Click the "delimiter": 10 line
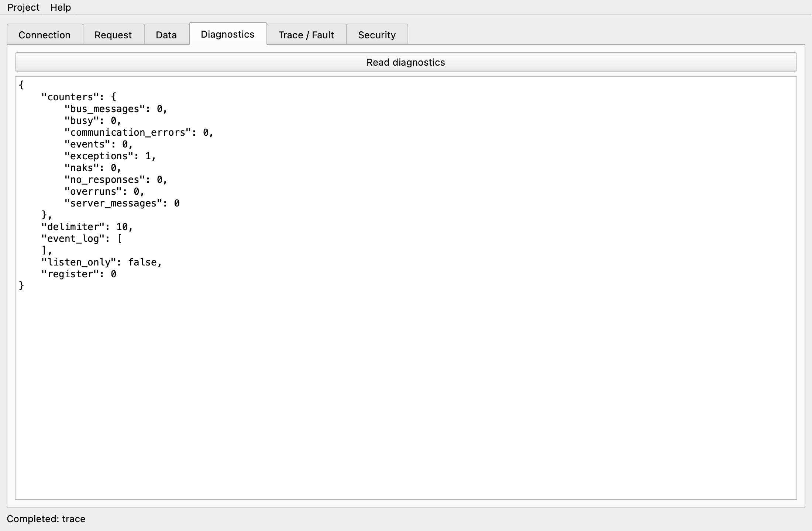Image resolution: width=812 pixels, height=531 pixels. click(87, 227)
